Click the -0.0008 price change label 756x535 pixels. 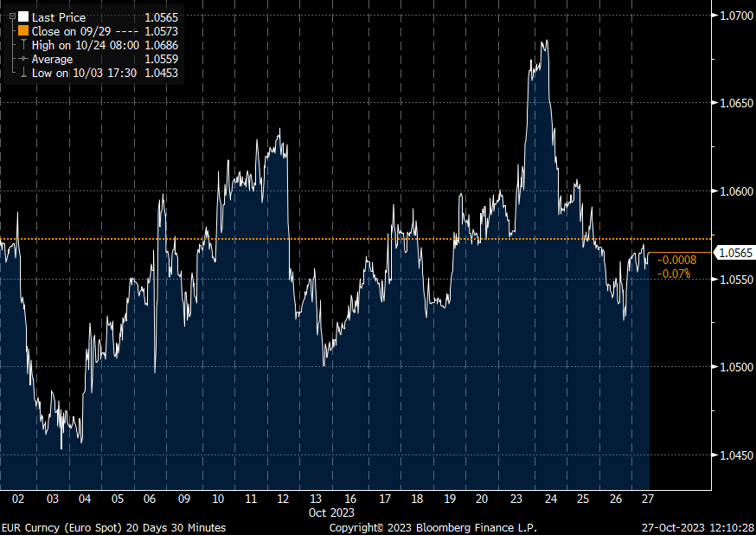(674, 260)
